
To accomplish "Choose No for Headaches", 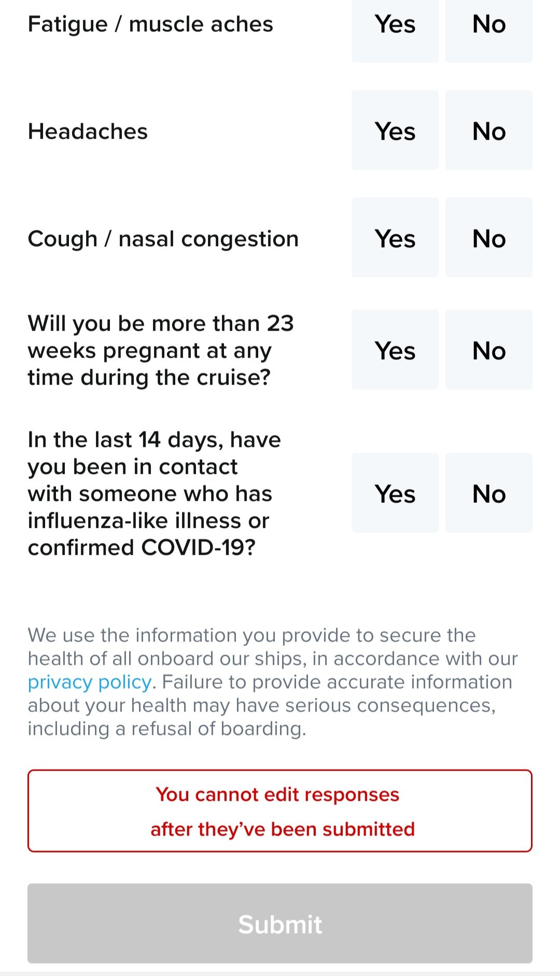I will coord(489,130).
